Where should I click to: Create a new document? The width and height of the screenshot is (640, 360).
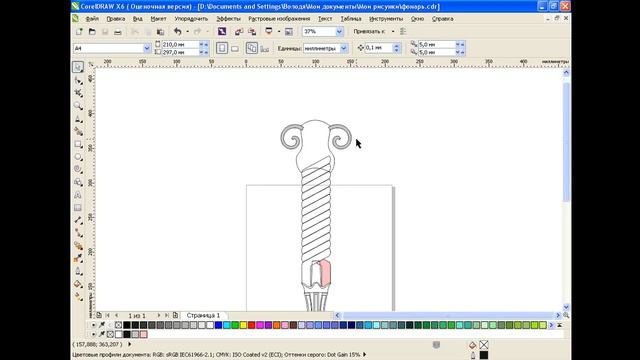click(x=79, y=31)
